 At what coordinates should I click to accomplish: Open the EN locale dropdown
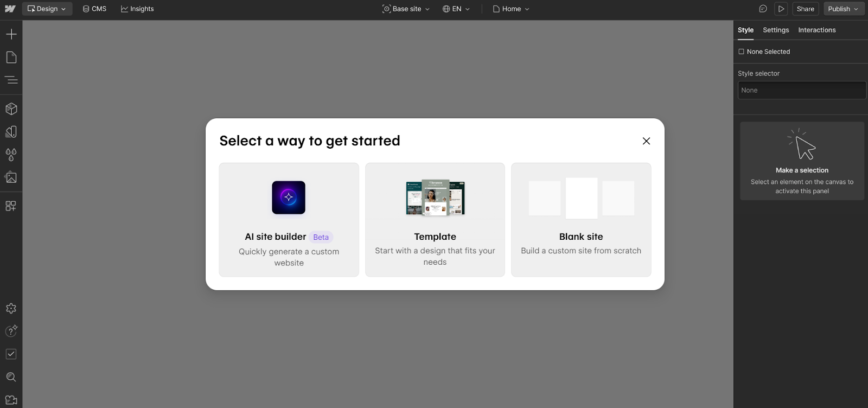point(456,9)
